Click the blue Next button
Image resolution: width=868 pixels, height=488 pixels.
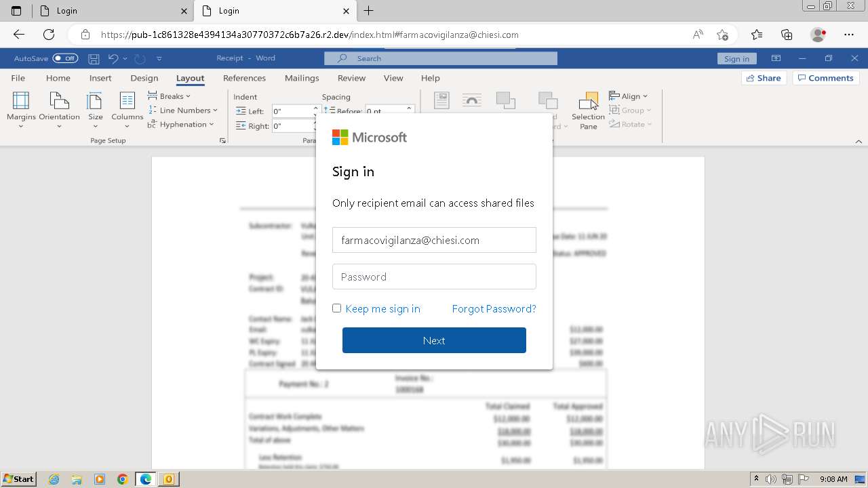point(434,340)
